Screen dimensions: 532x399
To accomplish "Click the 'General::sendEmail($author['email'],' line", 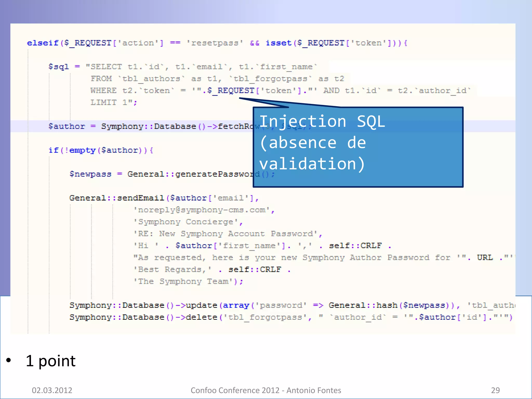I will tap(164, 198).
